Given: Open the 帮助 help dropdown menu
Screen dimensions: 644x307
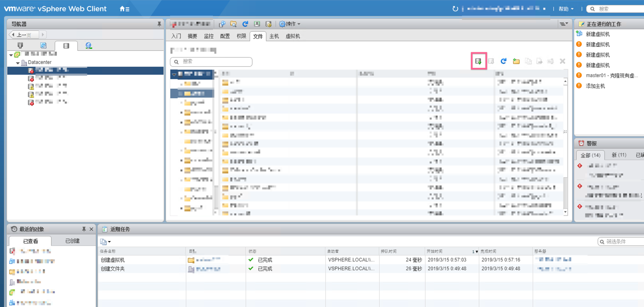Looking at the screenshot, I should [566, 9].
